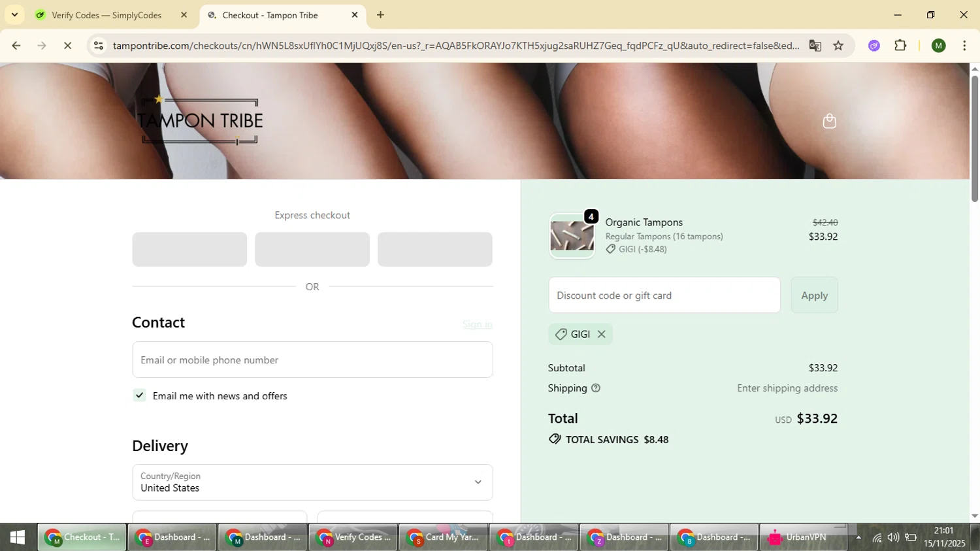980x551 pixels.
Task: Open the Chrome three-dot menu
Action: 964,46
